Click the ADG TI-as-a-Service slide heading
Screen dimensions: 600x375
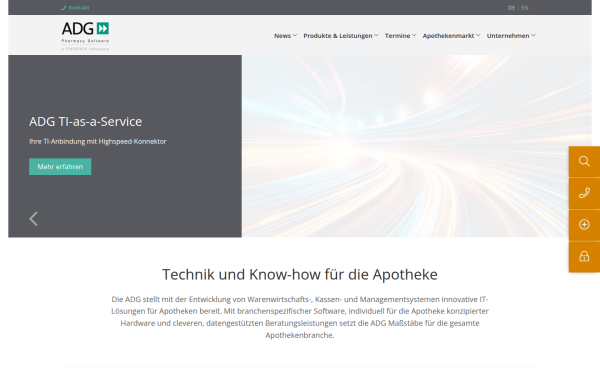(85, 122)
